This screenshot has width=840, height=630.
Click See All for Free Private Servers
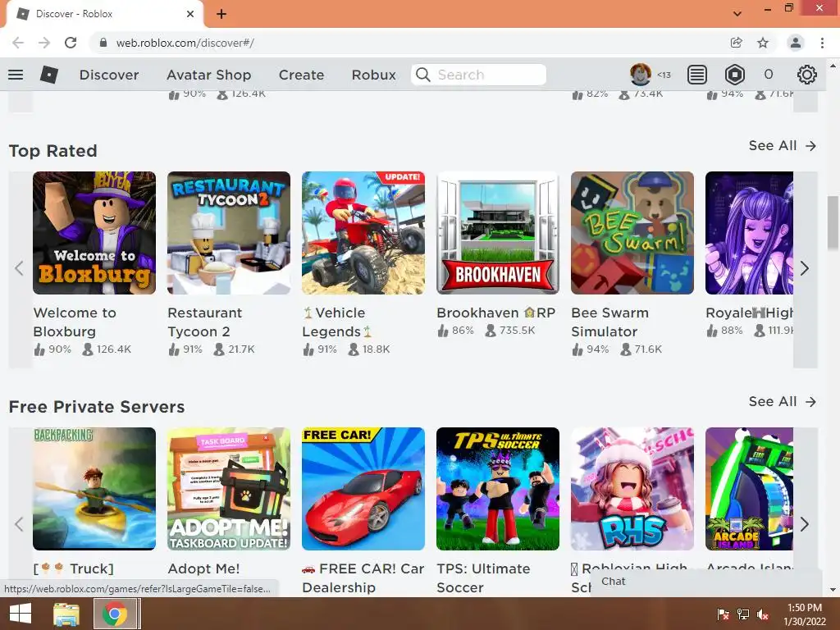(x=782, y=402)
